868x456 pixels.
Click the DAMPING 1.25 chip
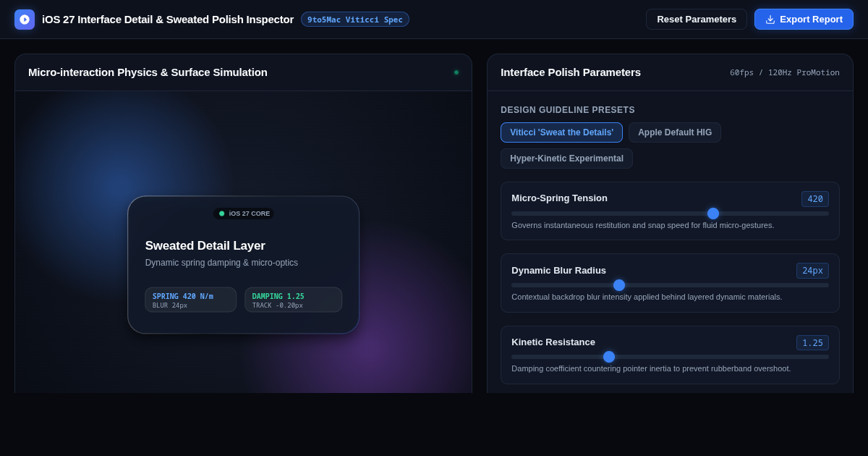click(293, 300)
